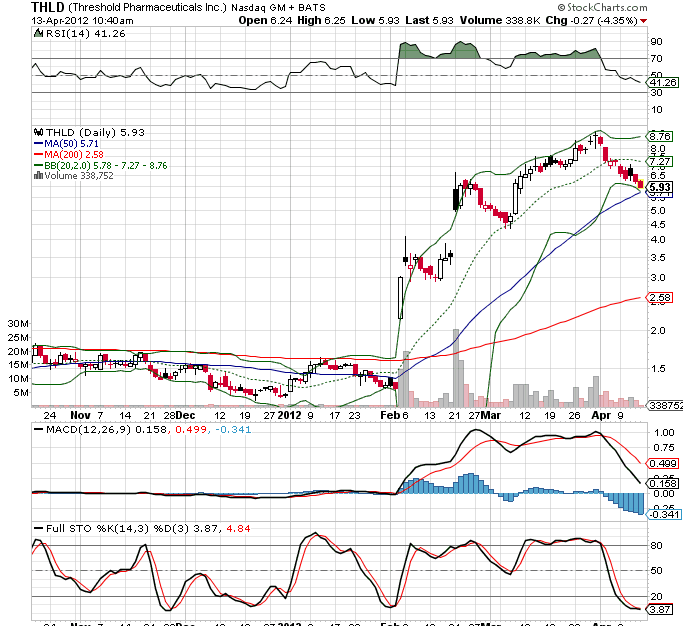Click the Nov label on price date axis

pyautogui.click(x=80, y=415)
